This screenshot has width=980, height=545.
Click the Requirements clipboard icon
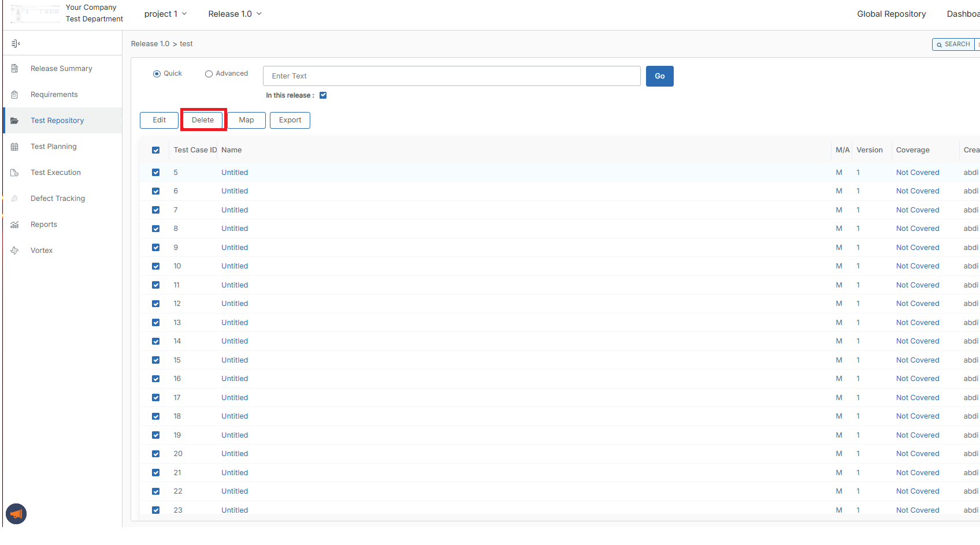tap(15, 95)
